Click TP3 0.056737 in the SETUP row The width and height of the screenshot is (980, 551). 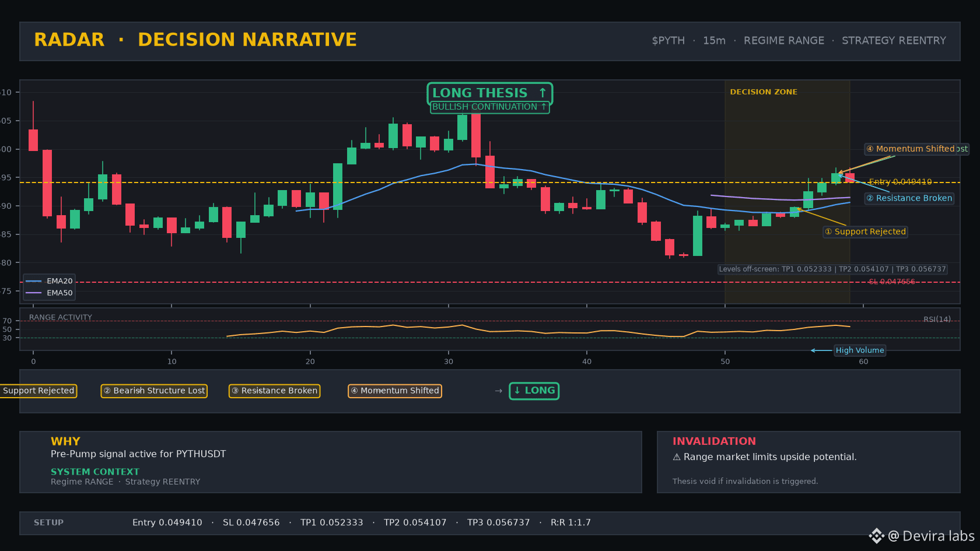(499, 522)
